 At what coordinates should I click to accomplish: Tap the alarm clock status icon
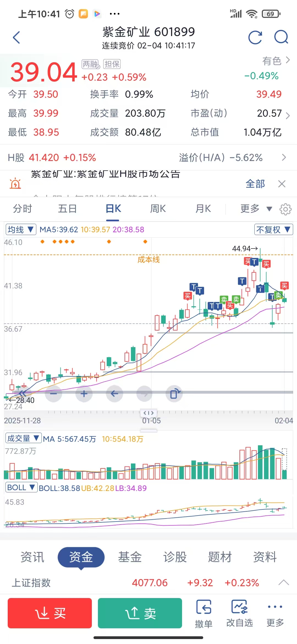coord(70,14)
